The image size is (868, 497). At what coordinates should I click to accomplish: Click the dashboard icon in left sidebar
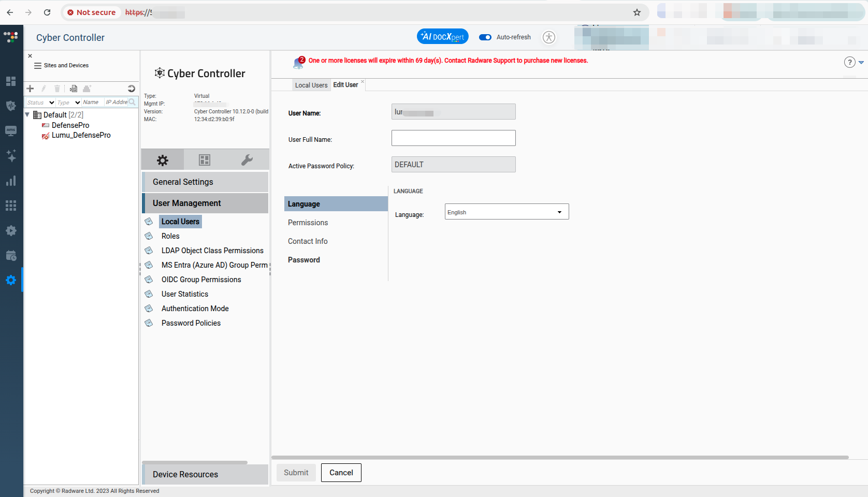11,81
